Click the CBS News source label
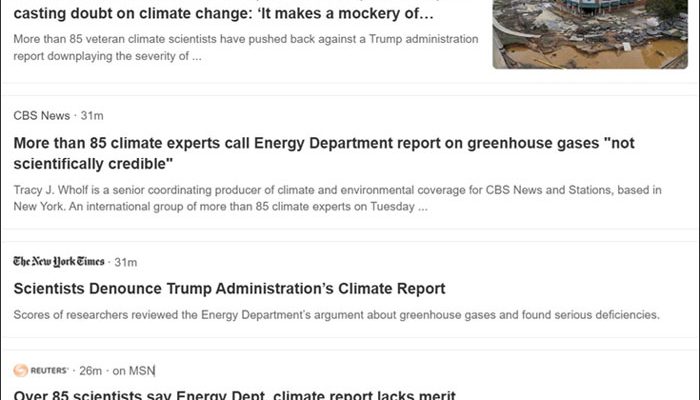 click(x=41, y=116)
